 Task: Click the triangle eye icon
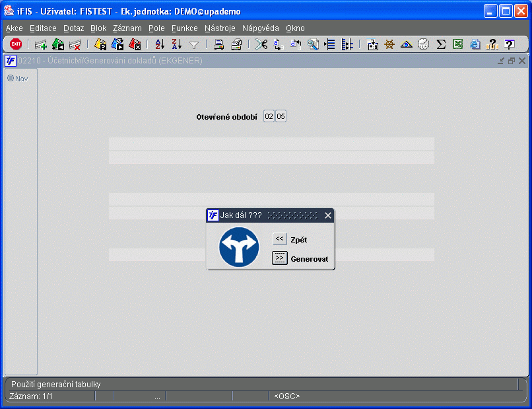pos(406,44)
